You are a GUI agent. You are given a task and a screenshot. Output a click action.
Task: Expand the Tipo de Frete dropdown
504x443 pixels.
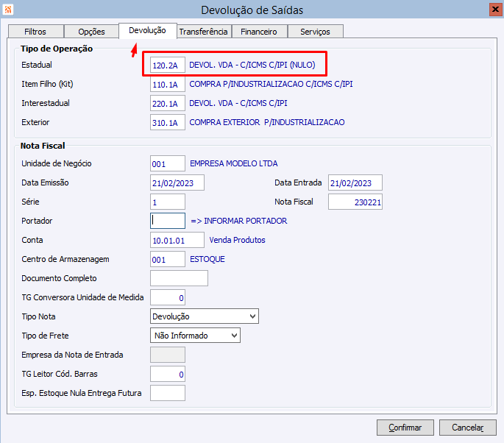195,336
